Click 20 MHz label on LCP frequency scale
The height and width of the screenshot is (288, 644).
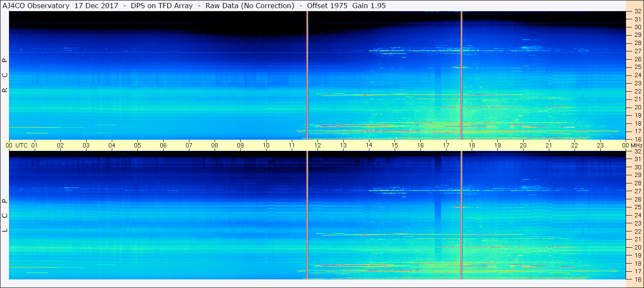click(638, 247)
